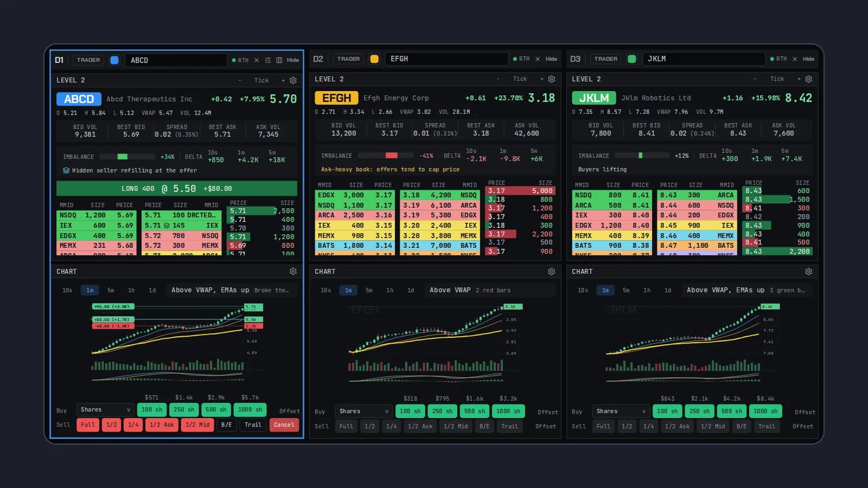This screenshot has width=868, height=488.
Task: Click the columns layout icon in D1 header
Action: coord(279,60)
